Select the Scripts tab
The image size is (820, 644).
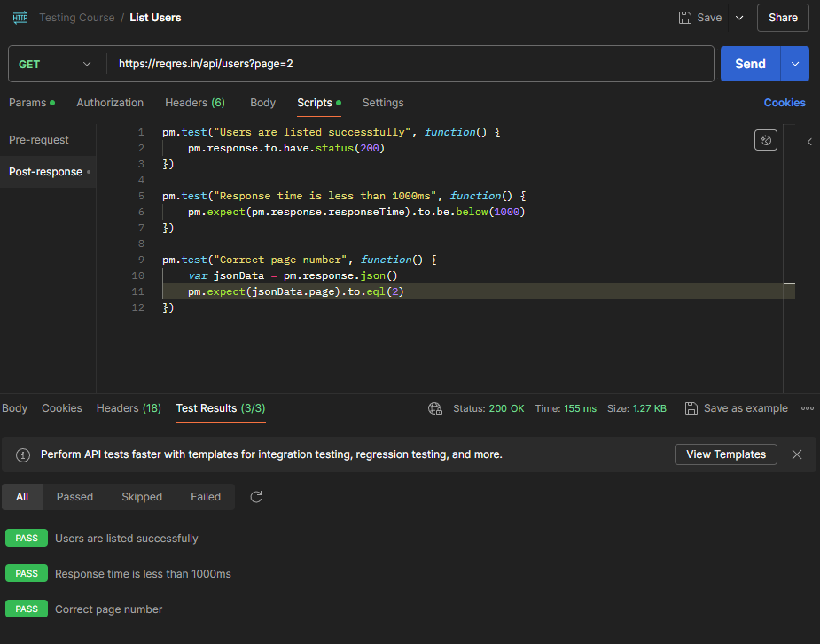pyautogui.click(x=319, y=103)
